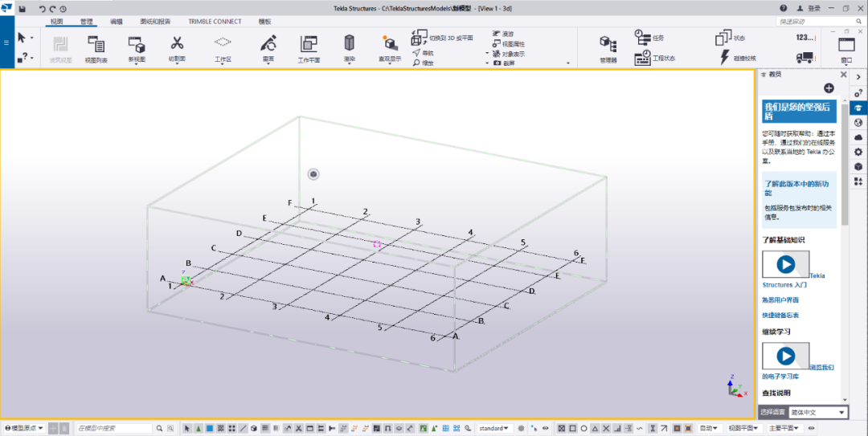
Task: Select the 工作平面 (work plane) tool
Action: [x=309, y=47]
